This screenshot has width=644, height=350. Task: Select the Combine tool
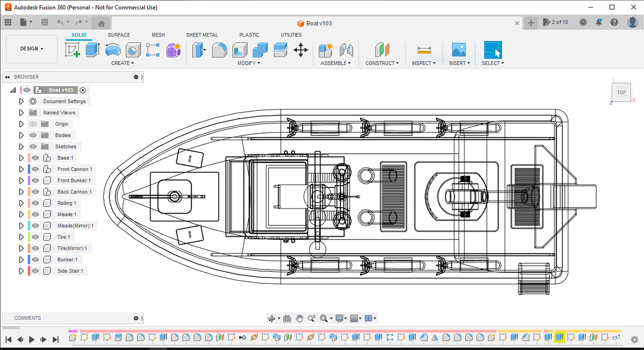(x=260, y=50)
